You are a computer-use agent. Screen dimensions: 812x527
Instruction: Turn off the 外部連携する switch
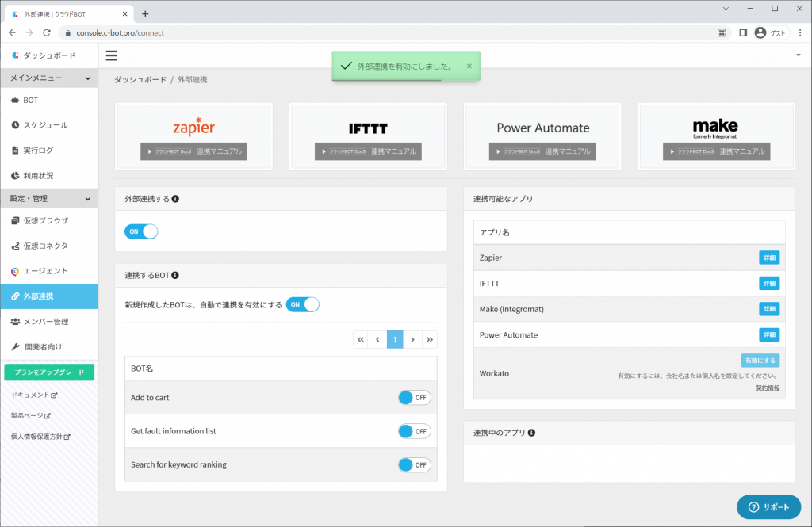coord(141,231)
